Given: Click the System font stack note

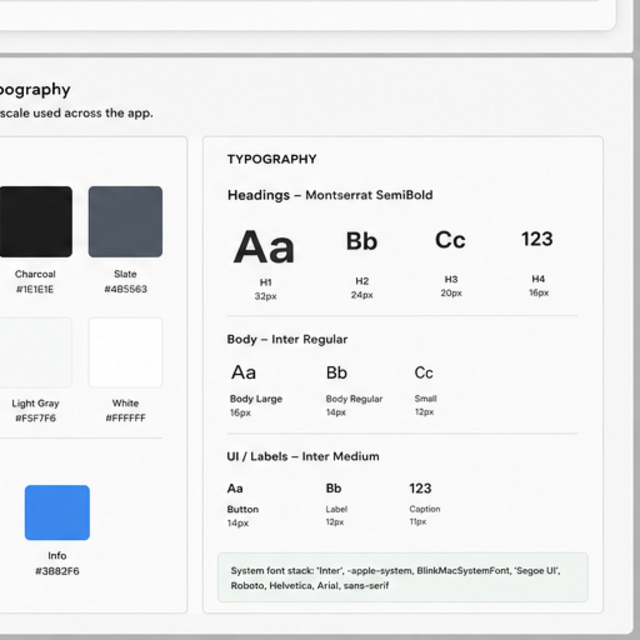Looking at the screenshot, I should coord(403,578).
